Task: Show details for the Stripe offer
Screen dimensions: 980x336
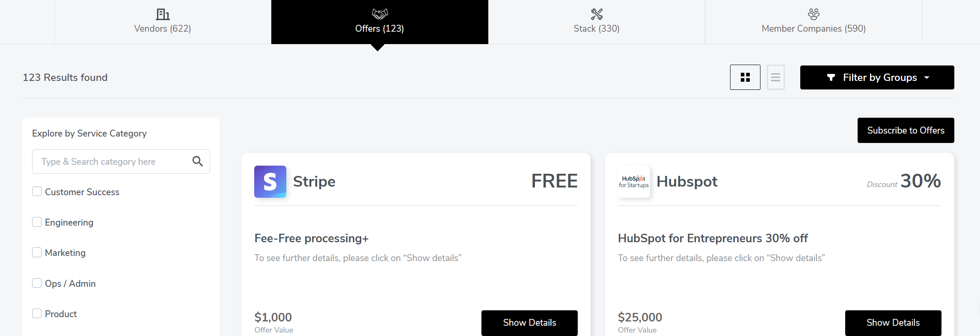Action: (529, 323)
